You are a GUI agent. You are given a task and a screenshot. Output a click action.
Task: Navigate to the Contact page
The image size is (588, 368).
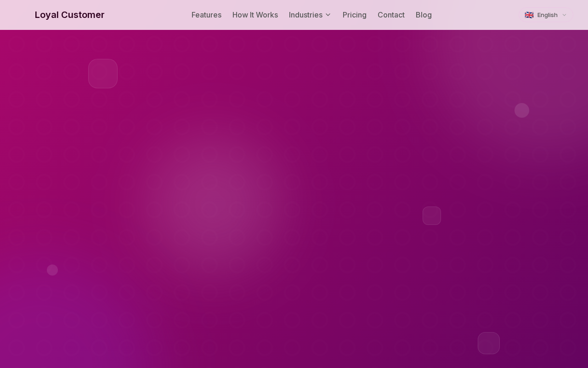(391, 15)
